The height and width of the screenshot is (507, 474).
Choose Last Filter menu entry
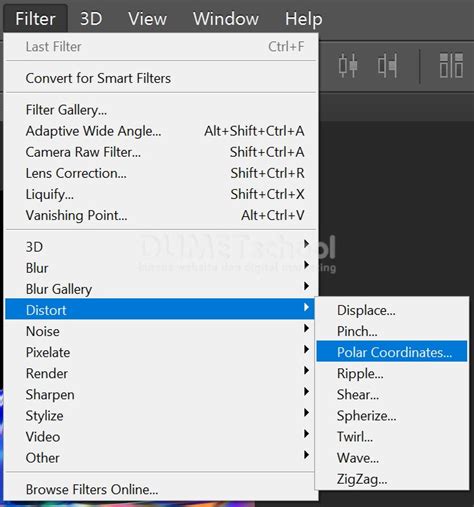[x=160, y=47]
